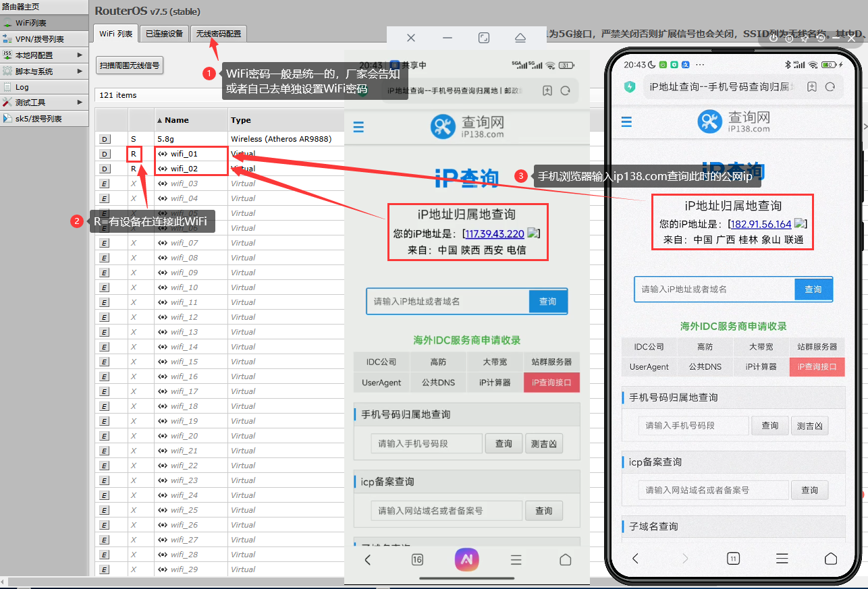Click the query-site logo on 西安电信 phone
868x589 pixels.
(x=467, y=126)
